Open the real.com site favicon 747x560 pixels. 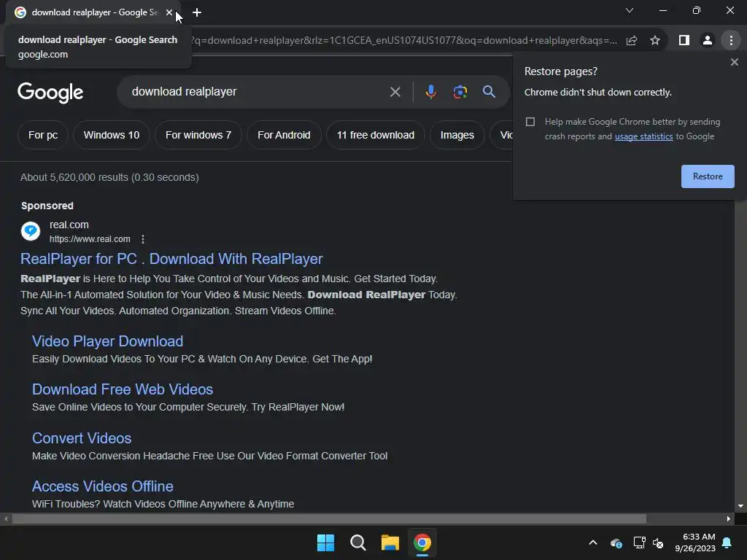click(x=31, y=231)
